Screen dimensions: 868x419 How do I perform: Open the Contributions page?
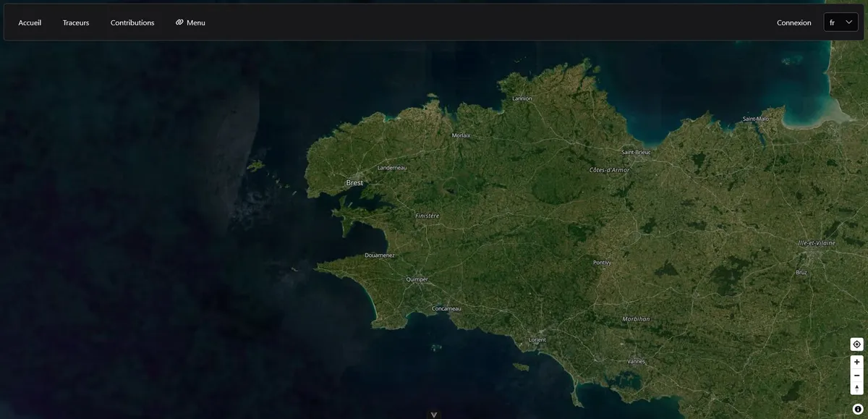tap(132, 22)
